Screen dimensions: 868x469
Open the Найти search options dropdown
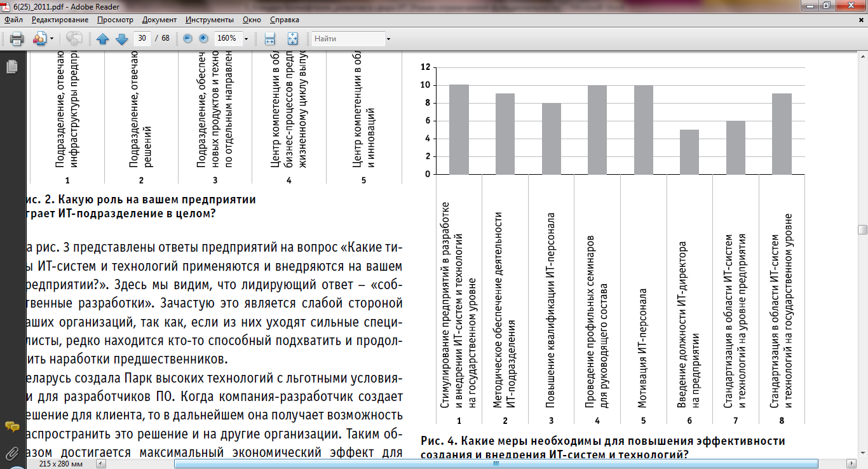point(388,39)
